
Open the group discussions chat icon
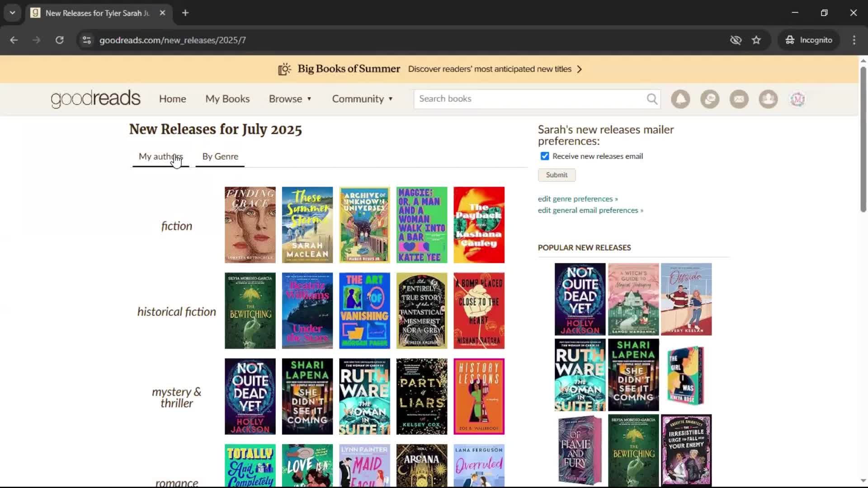coord(710,99)
